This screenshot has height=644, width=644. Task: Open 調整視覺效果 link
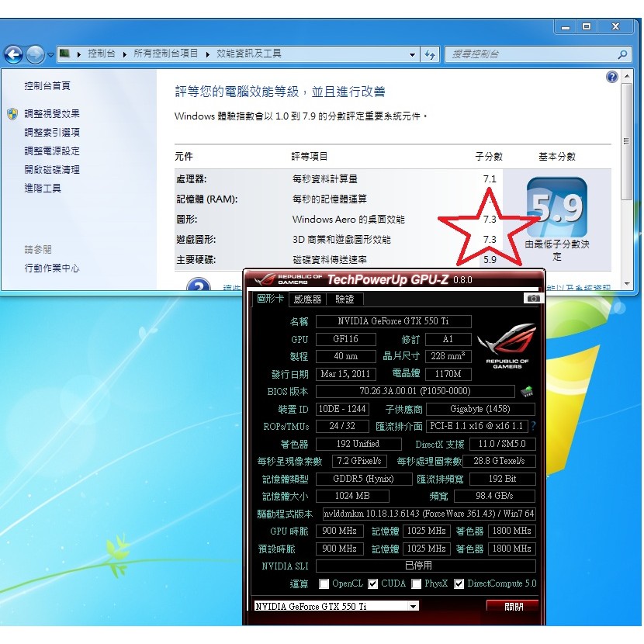click(x=52, y=114)
